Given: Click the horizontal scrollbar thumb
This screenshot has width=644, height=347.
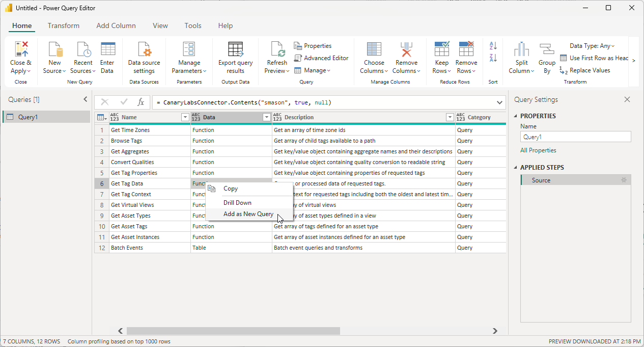Looking at the screenshot, I should tap(233, 331).
